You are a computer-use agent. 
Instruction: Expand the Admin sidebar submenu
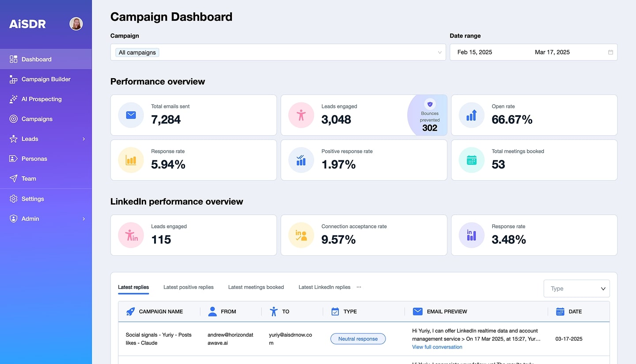point(83,219)
